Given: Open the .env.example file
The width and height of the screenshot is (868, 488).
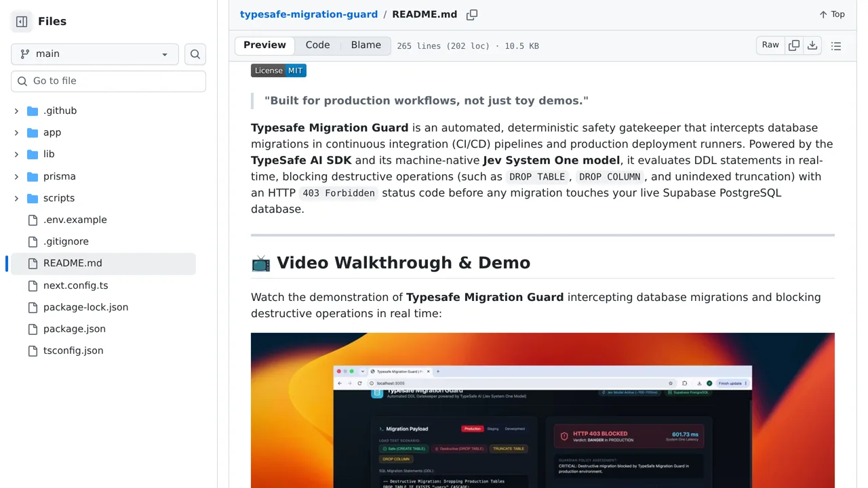Looking at the screenshot, I should (x=75, y=220).
